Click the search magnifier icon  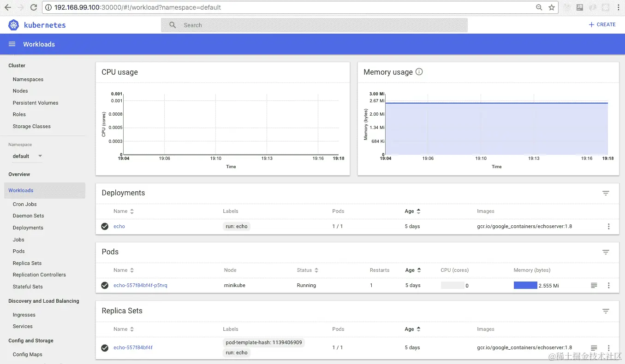click(x=173, y=25)
